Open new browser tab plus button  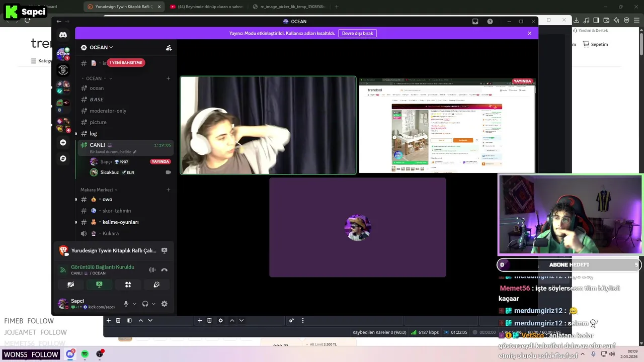point(337,7)
